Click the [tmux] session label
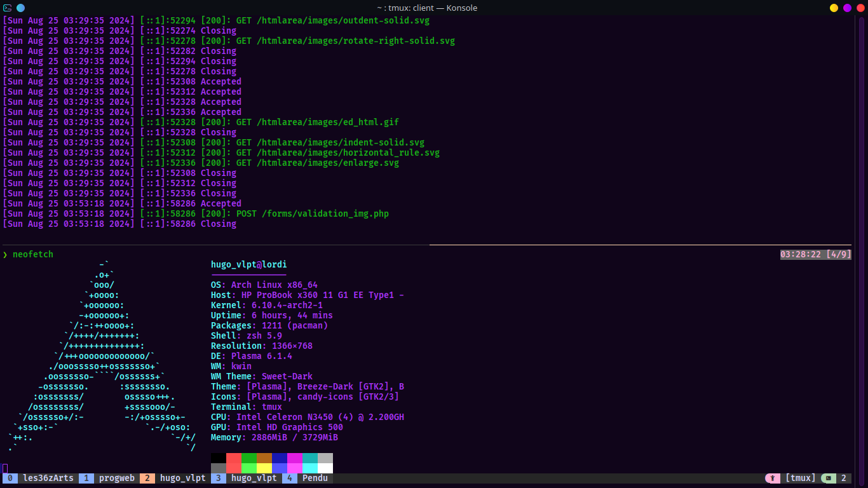Screen dimensions: 868x488 coord(801,478)
